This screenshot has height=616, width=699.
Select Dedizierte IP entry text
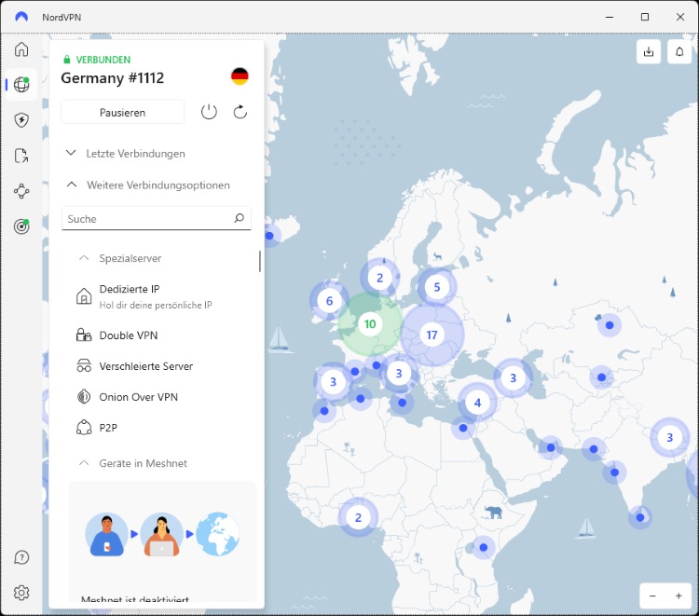point(130,289)
